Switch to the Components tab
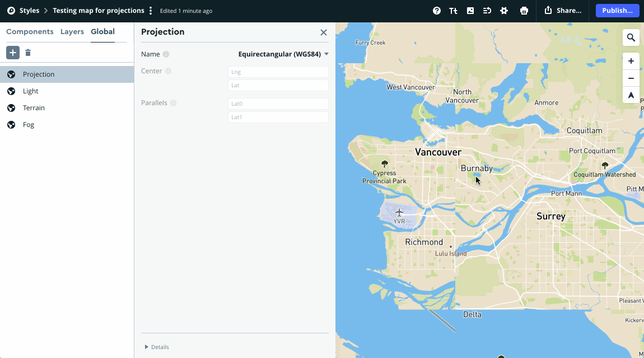Image resolution: width=644 pixels, height=358 pixels. point(30,32)
